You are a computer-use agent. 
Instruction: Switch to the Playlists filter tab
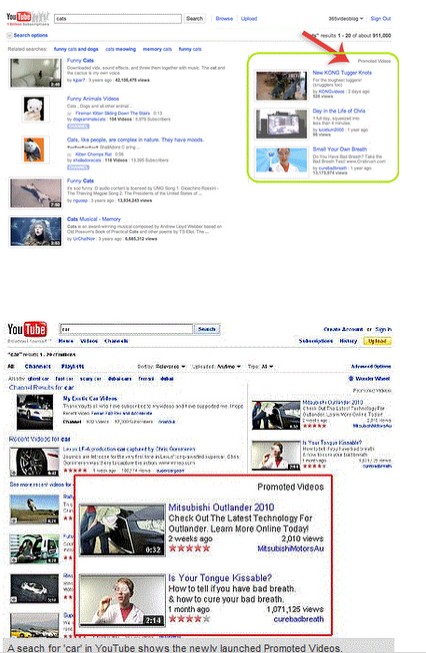[x=72, y=366]
